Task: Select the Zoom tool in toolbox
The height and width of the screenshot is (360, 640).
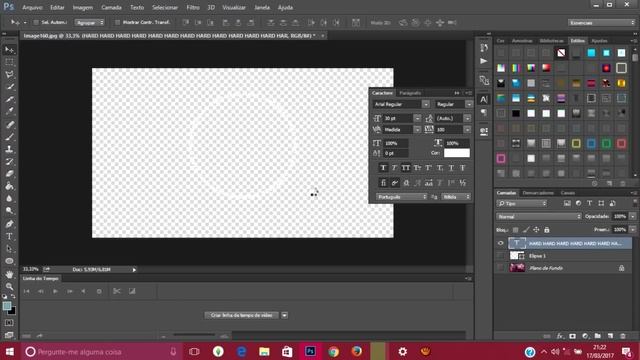Action: click(x=9, y=287)
